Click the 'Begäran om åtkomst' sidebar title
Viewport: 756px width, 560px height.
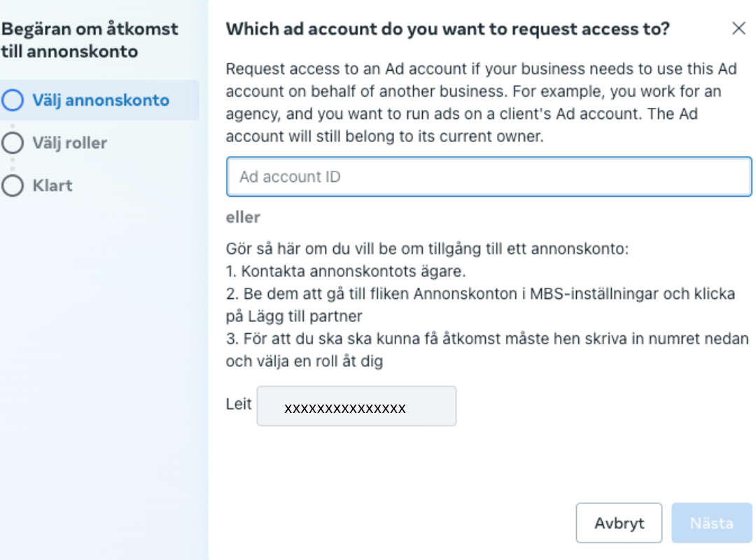(90, 40)
